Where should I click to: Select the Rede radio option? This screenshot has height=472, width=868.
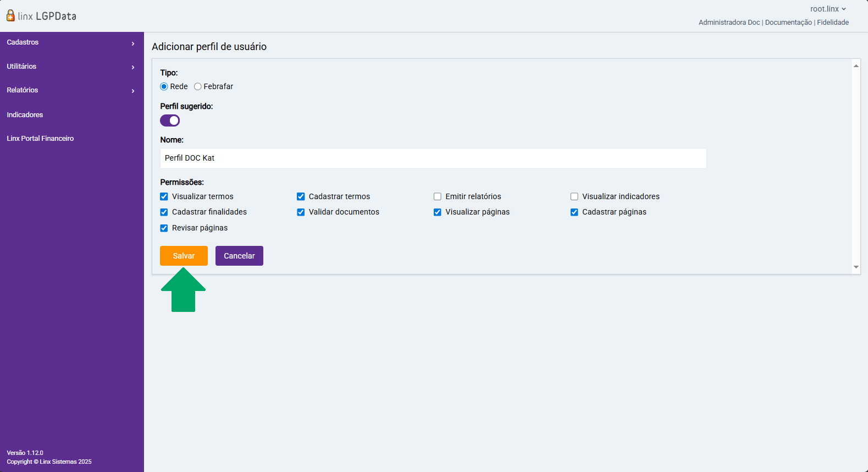(164, 86)
